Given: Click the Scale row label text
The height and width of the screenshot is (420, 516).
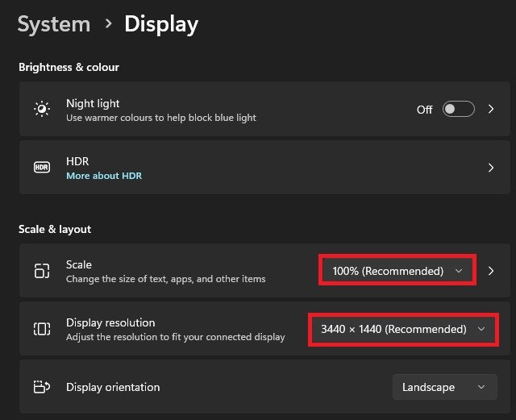Looking at the screenshot, I should coord(79,264).
